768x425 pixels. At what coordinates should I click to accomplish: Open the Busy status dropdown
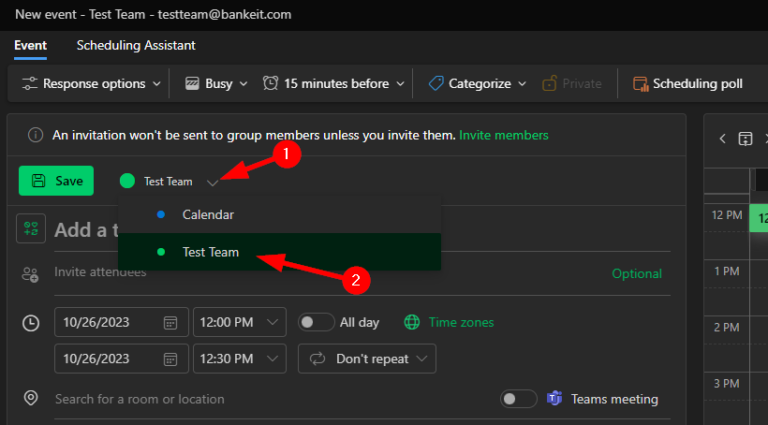[x=216, y=84]
